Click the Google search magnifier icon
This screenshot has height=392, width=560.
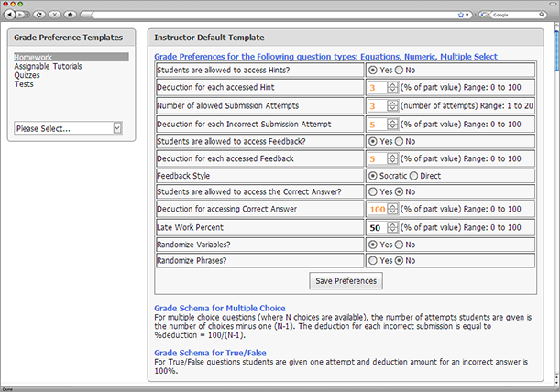pyautogui.click(x=542, y=15)
